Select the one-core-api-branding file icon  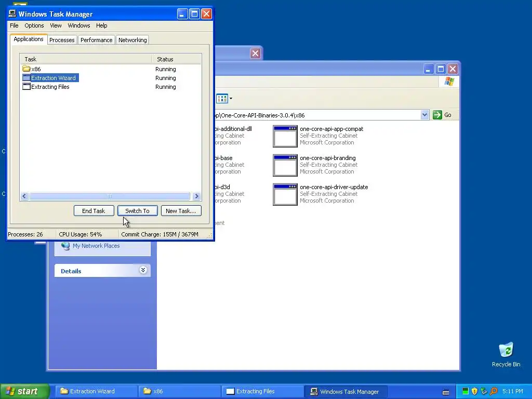[x=285, y=166]
